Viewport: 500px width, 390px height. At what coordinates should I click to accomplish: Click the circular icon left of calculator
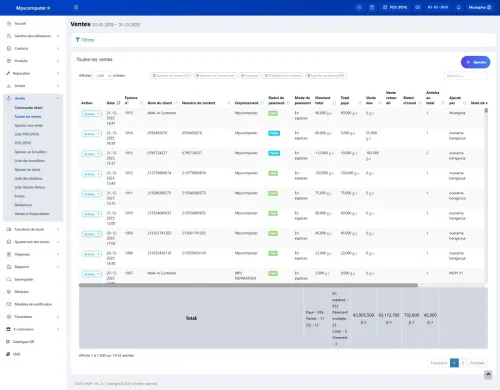pos(359,7)
